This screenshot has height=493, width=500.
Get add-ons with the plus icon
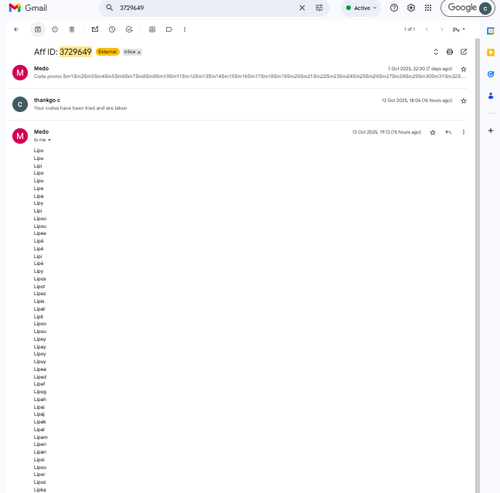[490, 131]
